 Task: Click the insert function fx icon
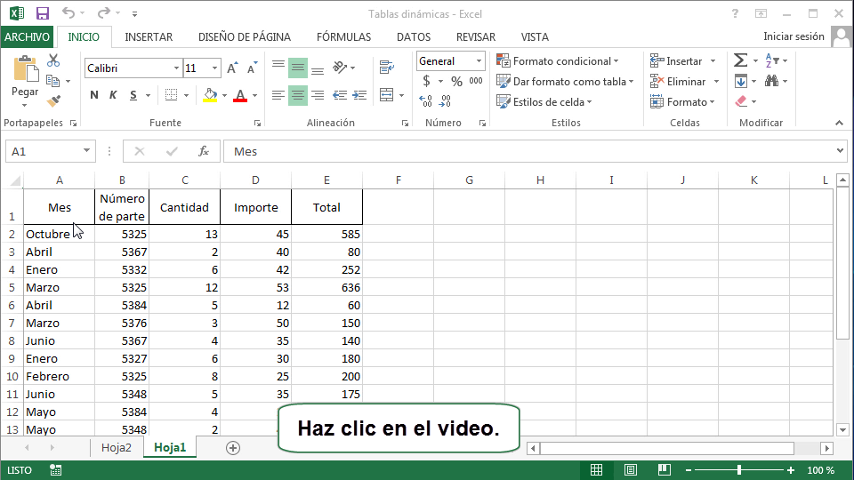pyautogui.click(x=204, y=151)
